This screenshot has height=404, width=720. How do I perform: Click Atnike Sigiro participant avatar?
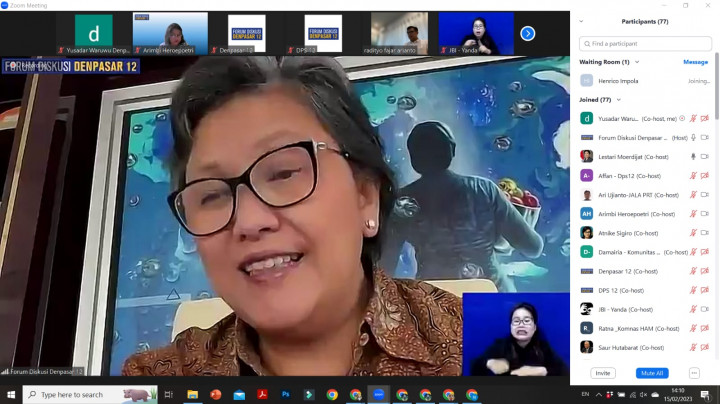coord(586,233)
